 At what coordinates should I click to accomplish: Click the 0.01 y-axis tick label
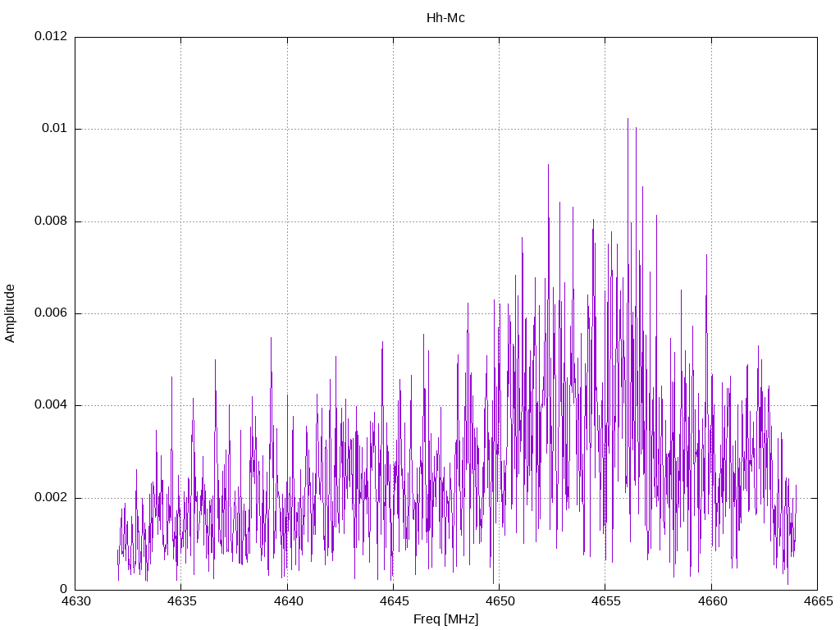[55, 128]
